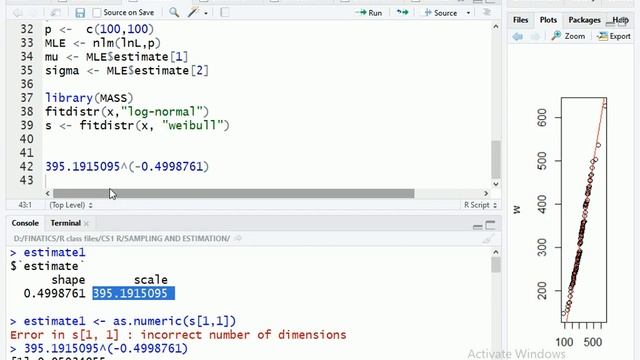
Task: Switch to the Plots tab
Action: point(548,20)
